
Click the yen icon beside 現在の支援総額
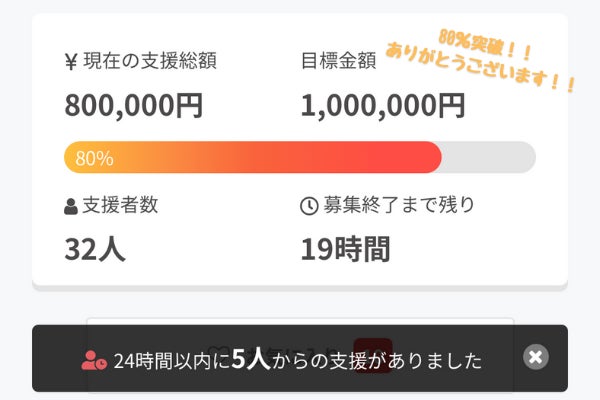tap(70, 62)
